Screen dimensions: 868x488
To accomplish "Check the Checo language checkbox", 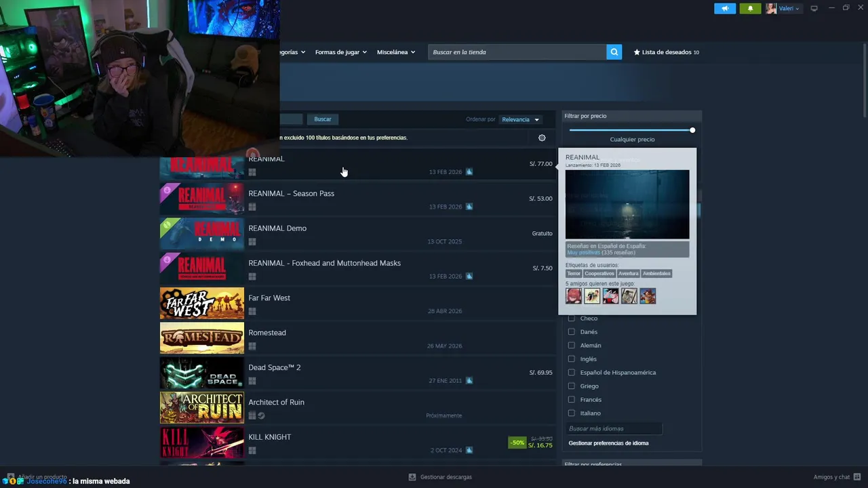I will click(x=572, y=318).
